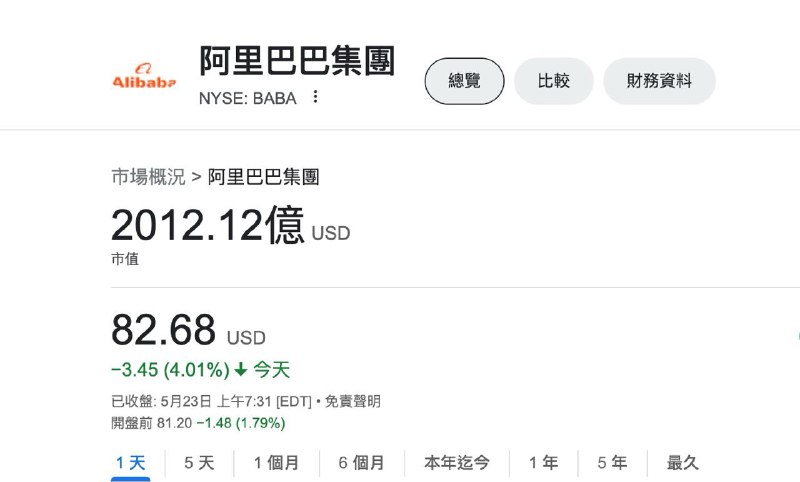Viewport: 800px width, 482px height.
Task: Select the 最久 max range tab
Action: 682,463
